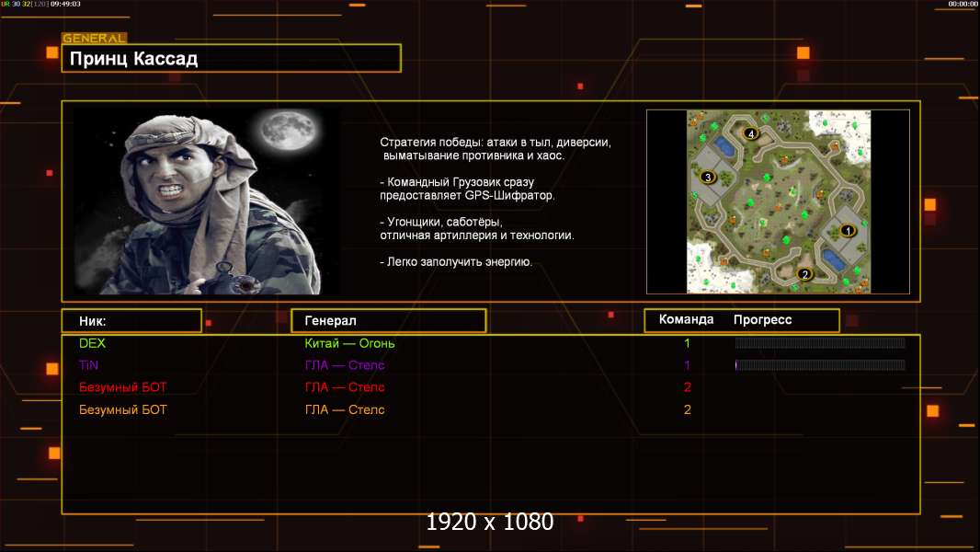
Task: Click the 'Ник:' column header
Action: point(131,321)
